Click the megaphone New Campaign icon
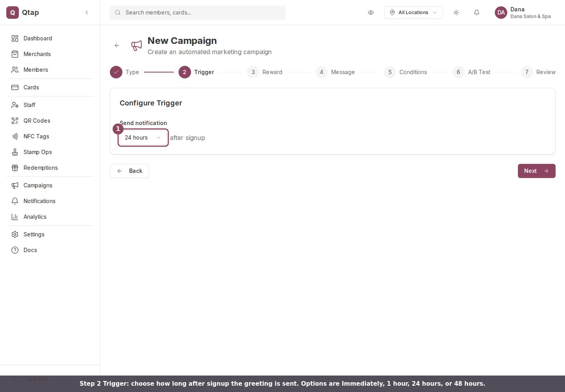This screenshot has width=565, height=392. coord(137,45)
